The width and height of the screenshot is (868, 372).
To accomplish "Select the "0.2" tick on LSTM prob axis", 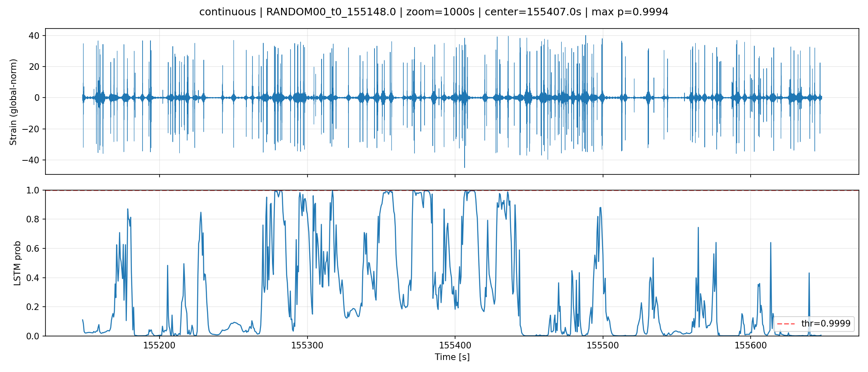I will (x=32, y=307).
